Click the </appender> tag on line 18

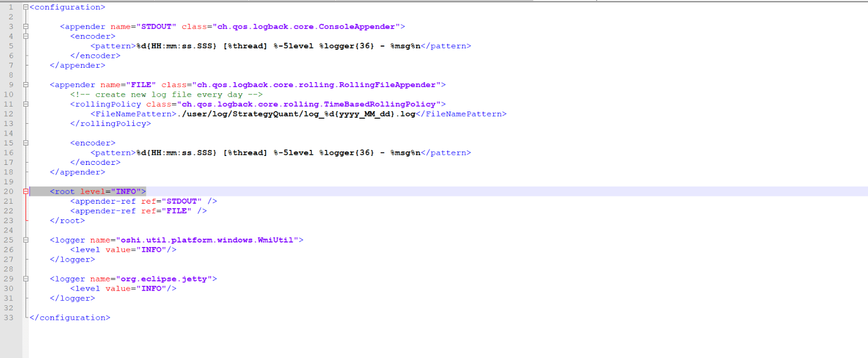[x=77, y=172]
